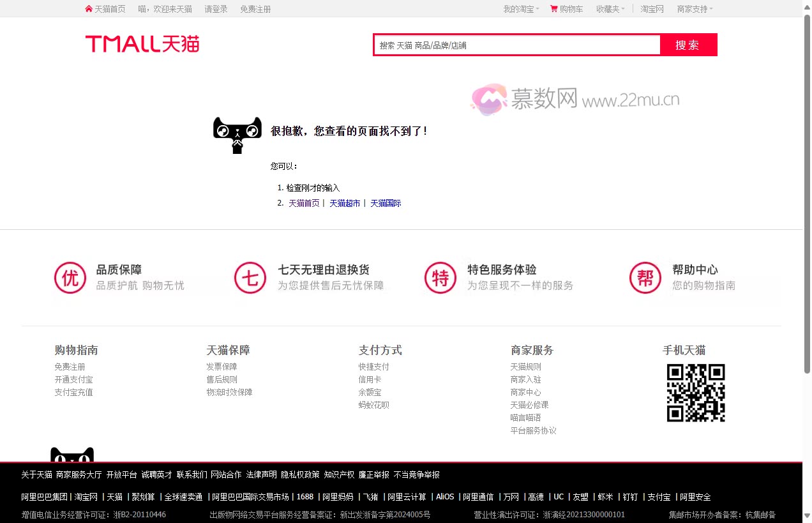This screenshot has height=523, width=812.
Task: Click the 七天无理由退换货 circular 七 icon
Action: [250, 278]
